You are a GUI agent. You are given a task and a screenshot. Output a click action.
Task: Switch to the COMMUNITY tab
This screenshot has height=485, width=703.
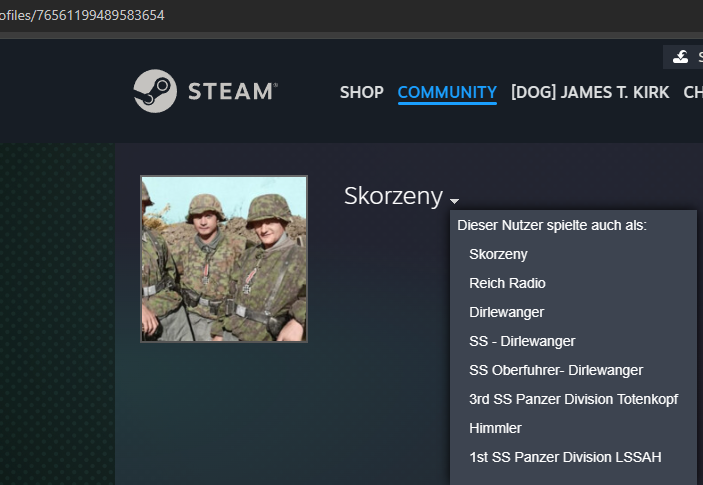coord(447,92)
